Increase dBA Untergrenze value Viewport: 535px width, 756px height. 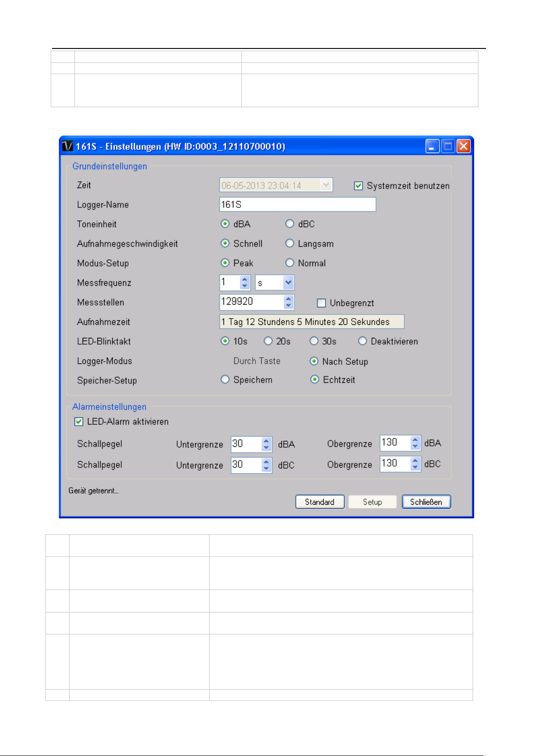point(267,441)
